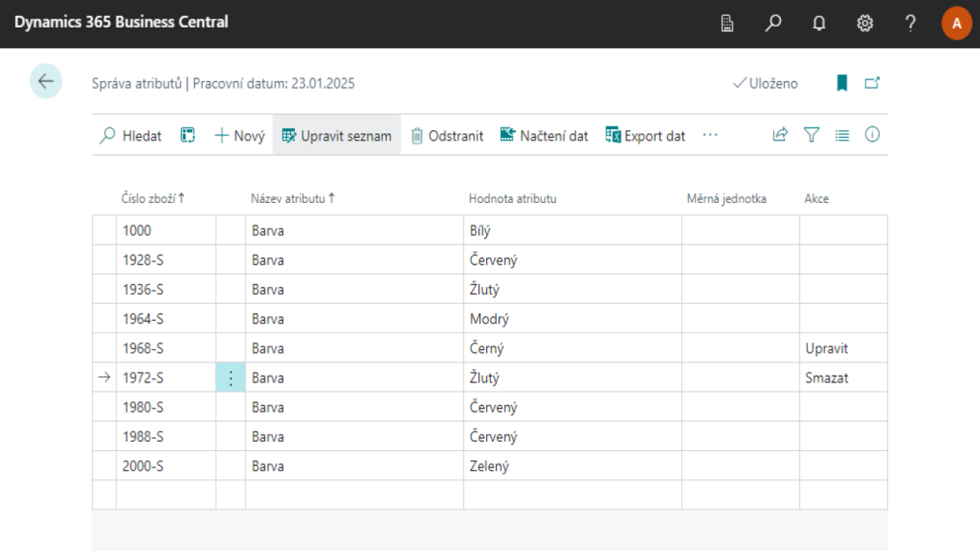Toggle the focus mode icon next to Hledat

point(187,135)
